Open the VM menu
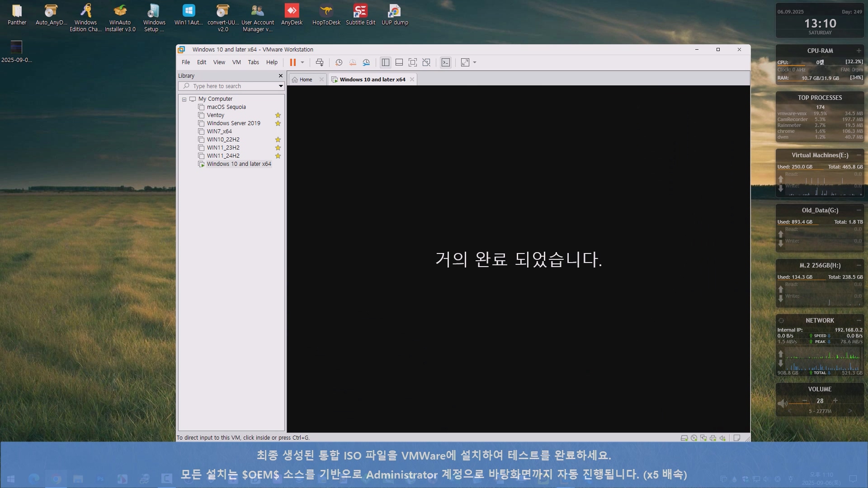 click(x=236, y=62)
